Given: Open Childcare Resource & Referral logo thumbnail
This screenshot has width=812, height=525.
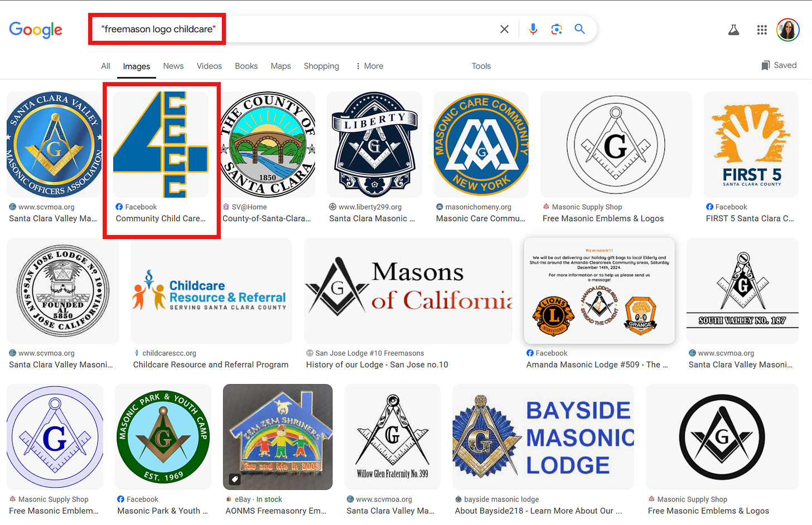Looking at the screenshot, I should point(211,291).
